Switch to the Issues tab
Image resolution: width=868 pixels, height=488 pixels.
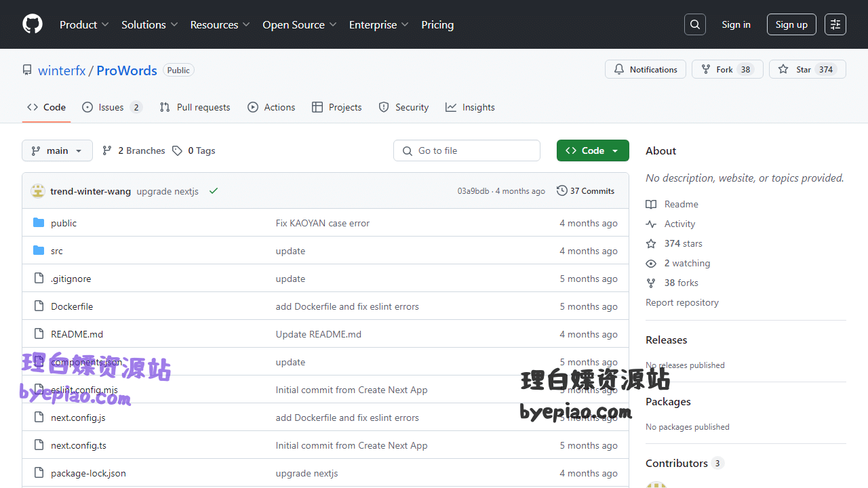[112, 107]
